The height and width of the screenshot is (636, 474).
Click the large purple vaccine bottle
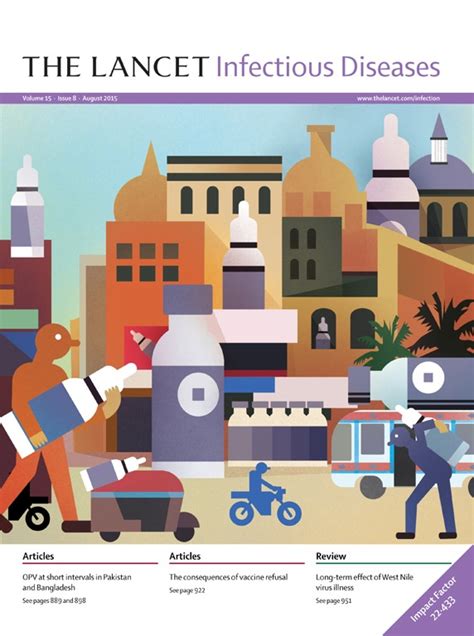point(188,380)
